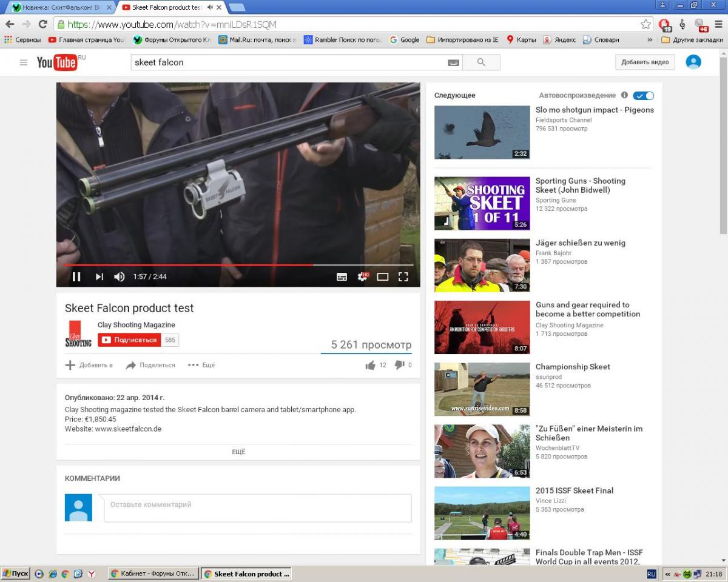Open the on-screen keyboard in search box

tap(453, 62)
